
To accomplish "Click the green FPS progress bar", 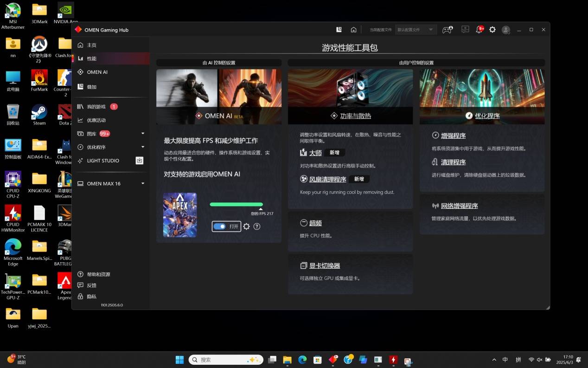I will [236, 204].
